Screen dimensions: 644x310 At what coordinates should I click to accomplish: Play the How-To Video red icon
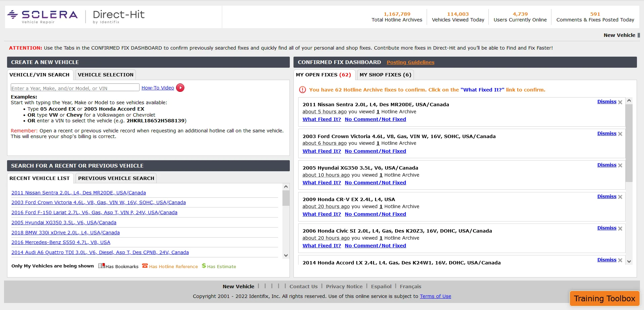(180, 88)
